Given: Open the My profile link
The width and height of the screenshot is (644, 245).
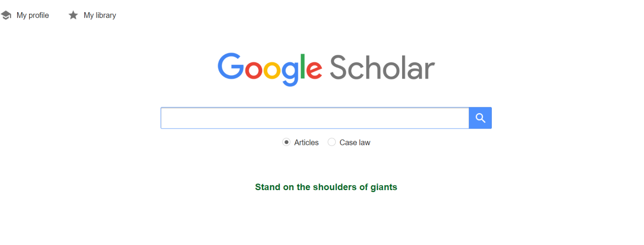Looking at the screenshot, I should 33,15.
